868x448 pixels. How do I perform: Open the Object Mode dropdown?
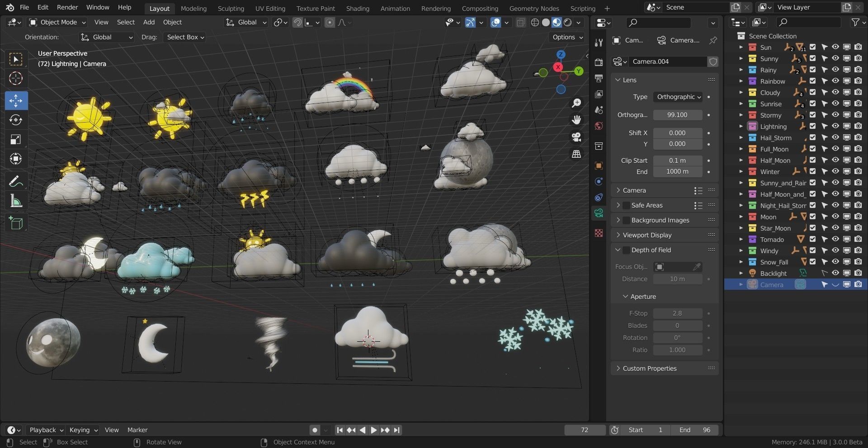pos(57,22)
